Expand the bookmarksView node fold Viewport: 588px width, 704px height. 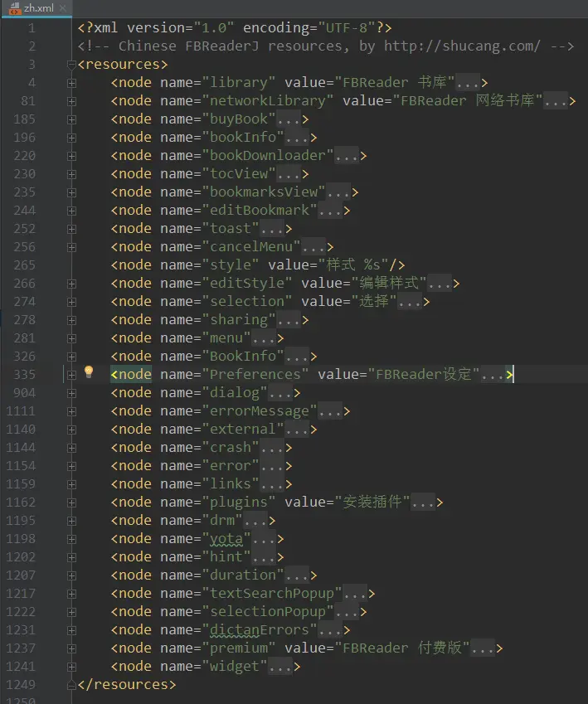(71, 192)
